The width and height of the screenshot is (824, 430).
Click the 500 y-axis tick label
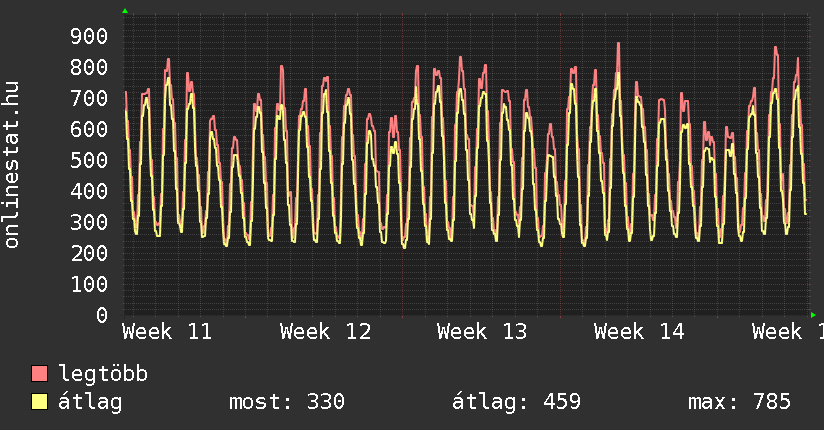click(88, 161)
